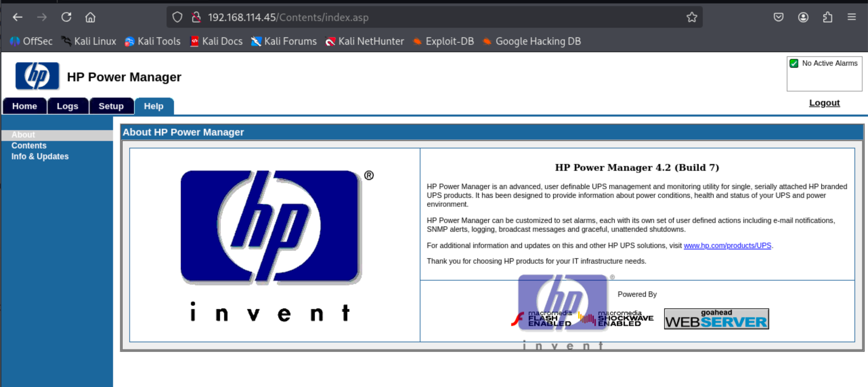Go back with the browser back arrow
This screenshot has width=868, height=387.
17,17
